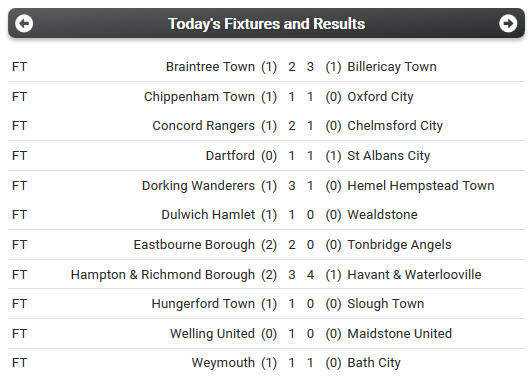
Task: Click Dulwich Hamlet team name
Action: pos(208,215)
